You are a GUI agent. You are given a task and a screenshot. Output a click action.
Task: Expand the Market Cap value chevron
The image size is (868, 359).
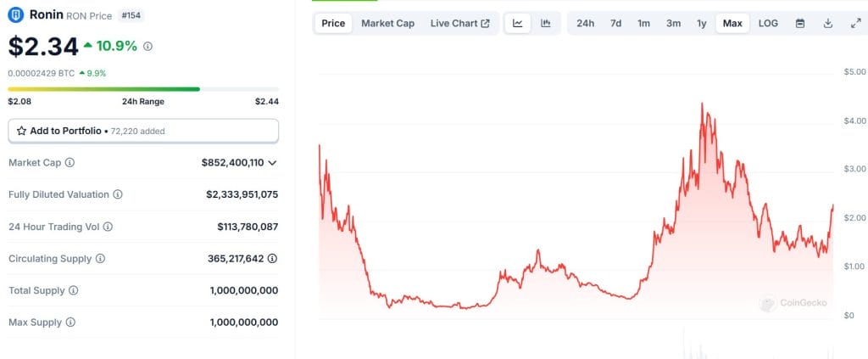[272, 162]
